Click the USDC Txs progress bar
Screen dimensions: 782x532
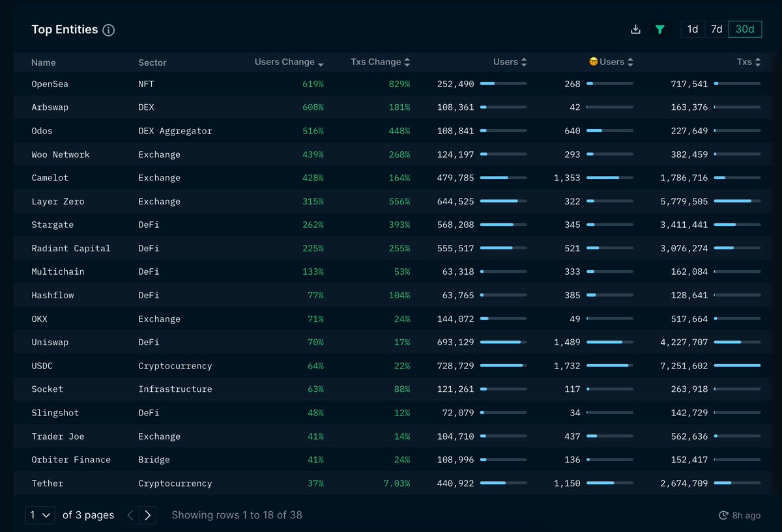(x=737, y=366)
